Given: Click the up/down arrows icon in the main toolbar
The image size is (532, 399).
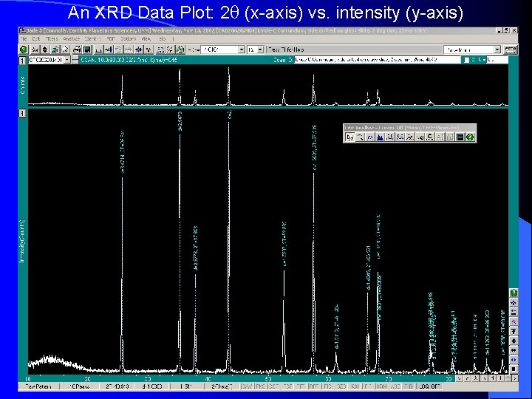Looking at the screenshot, I should [44, 50].
